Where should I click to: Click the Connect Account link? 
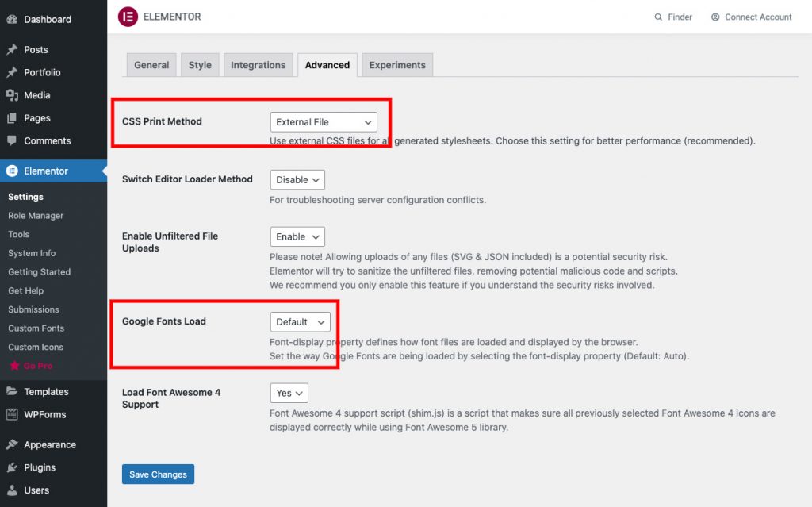click(752, 17)
